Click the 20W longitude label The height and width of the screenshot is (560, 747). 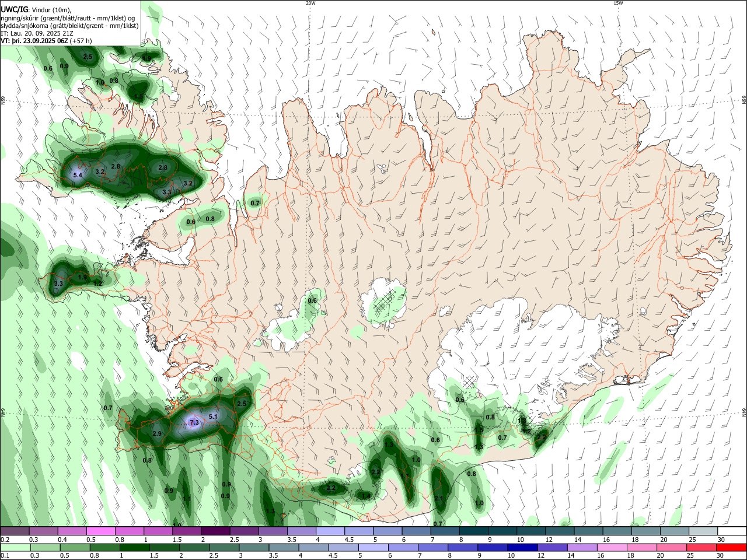(x=310, y=3)
